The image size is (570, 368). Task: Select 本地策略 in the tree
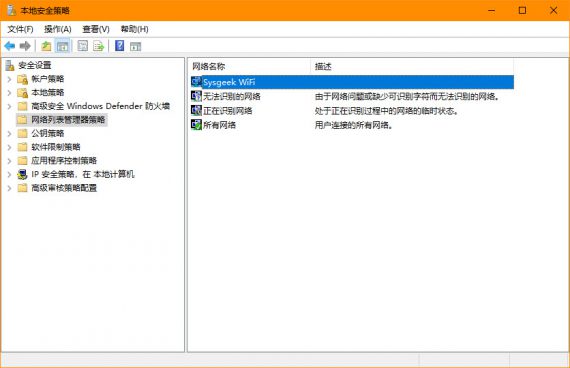pos(48,92)
